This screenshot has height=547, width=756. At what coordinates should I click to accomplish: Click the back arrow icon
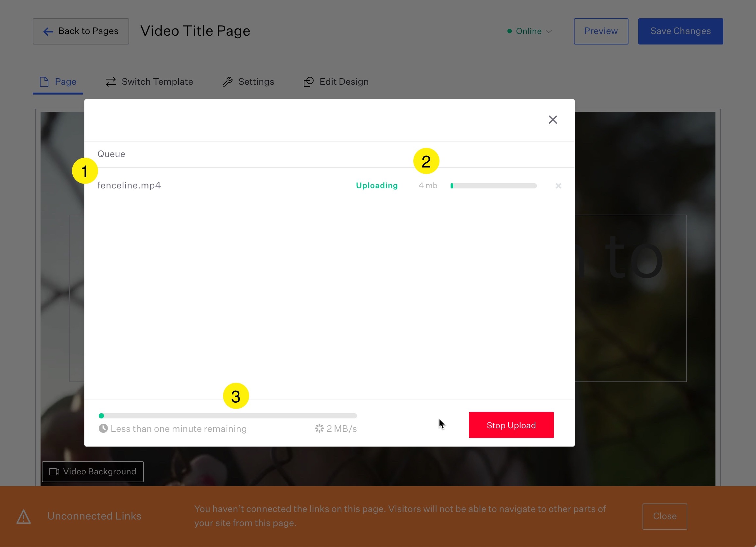[48, 31]
